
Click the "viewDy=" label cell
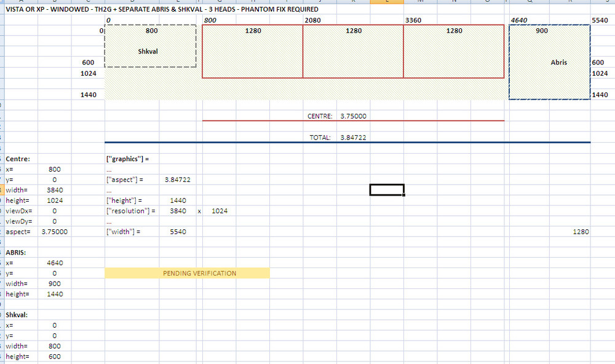pyautogui.click(x=19, y=221)
